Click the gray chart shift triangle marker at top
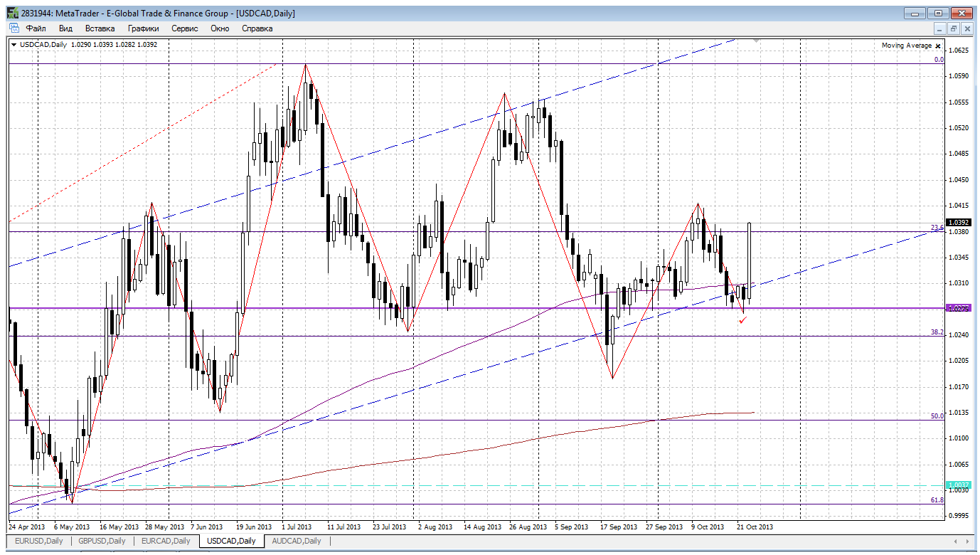 point(755,41)
